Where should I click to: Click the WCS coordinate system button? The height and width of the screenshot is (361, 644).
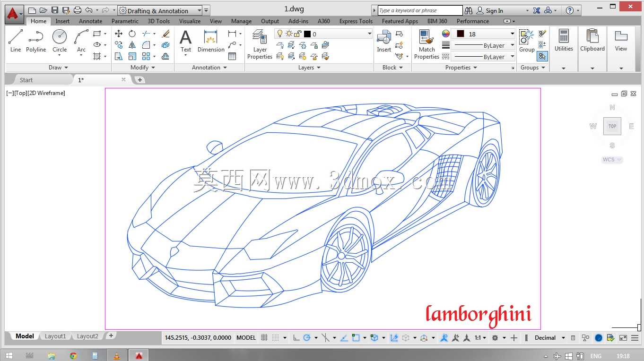(x=612, y=160)
